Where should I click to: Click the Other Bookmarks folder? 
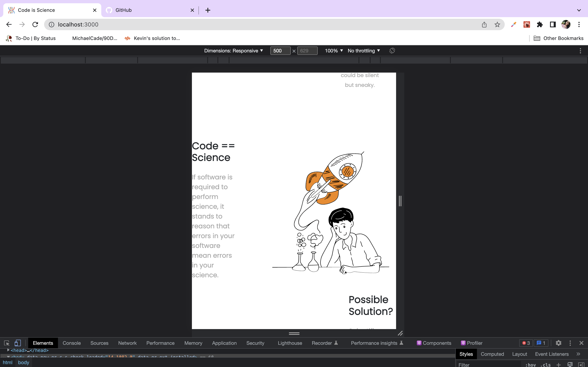tap(558, 38)
